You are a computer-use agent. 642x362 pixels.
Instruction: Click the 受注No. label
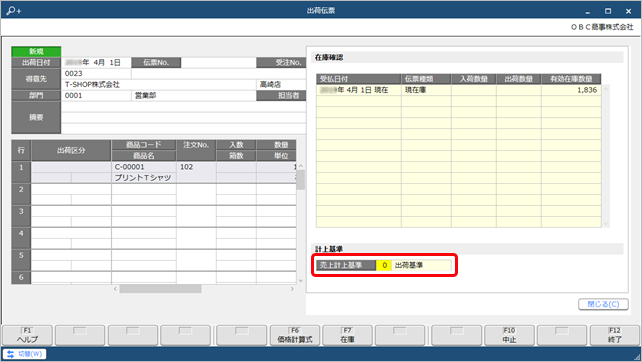[281, 63]
